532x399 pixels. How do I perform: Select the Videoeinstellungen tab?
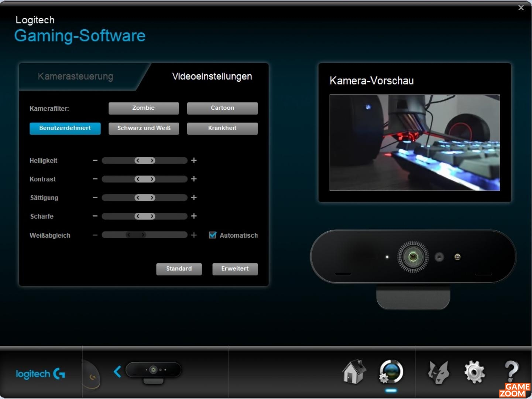(212, 76)
